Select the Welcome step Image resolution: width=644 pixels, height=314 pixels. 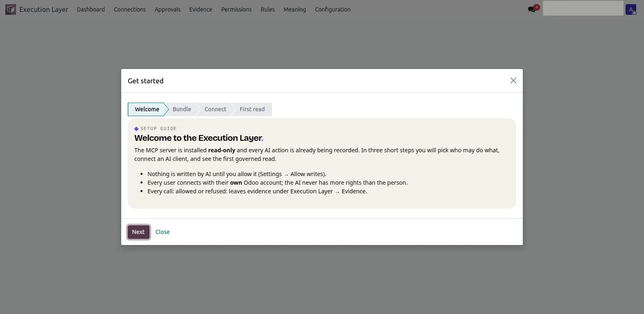147,109
